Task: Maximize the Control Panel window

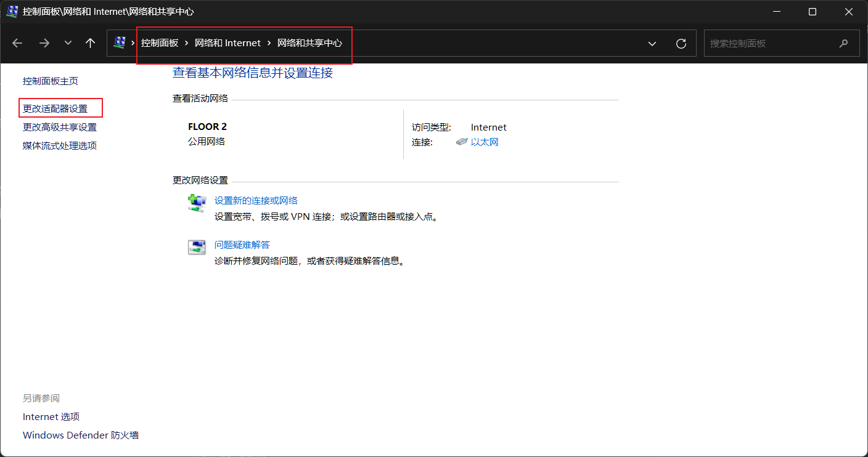Action: click(x=813, y=12)
